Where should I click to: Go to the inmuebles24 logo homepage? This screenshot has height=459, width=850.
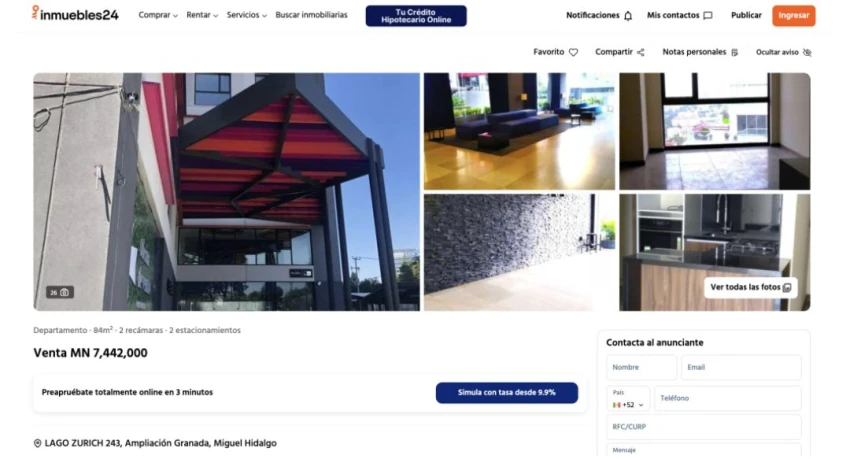tap(75, 14)
